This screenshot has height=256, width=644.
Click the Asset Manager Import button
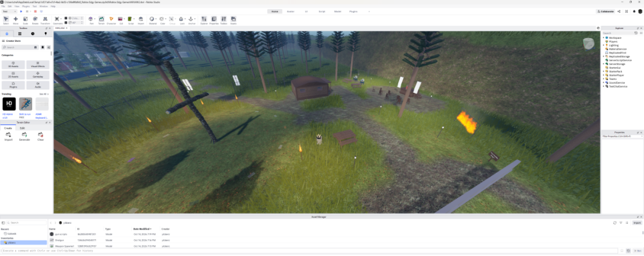pyautogui.click(x=637, y=222)
